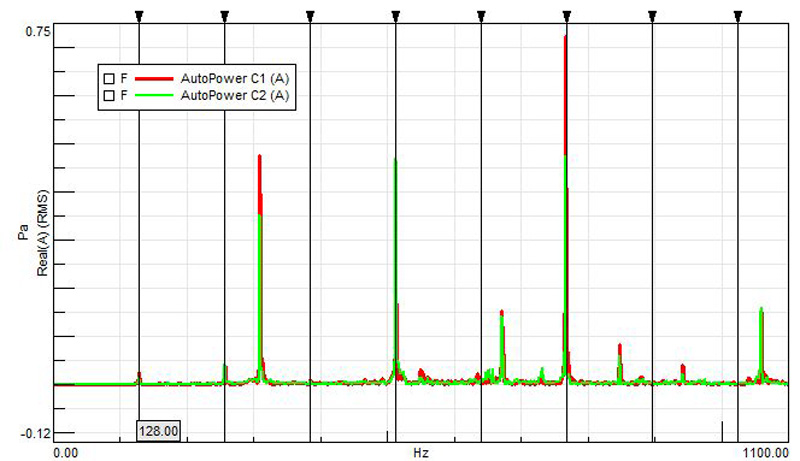Select the eighth harmonic cursor marker triangle
Viewport: 800px width, 461px height.
point(738,16)
